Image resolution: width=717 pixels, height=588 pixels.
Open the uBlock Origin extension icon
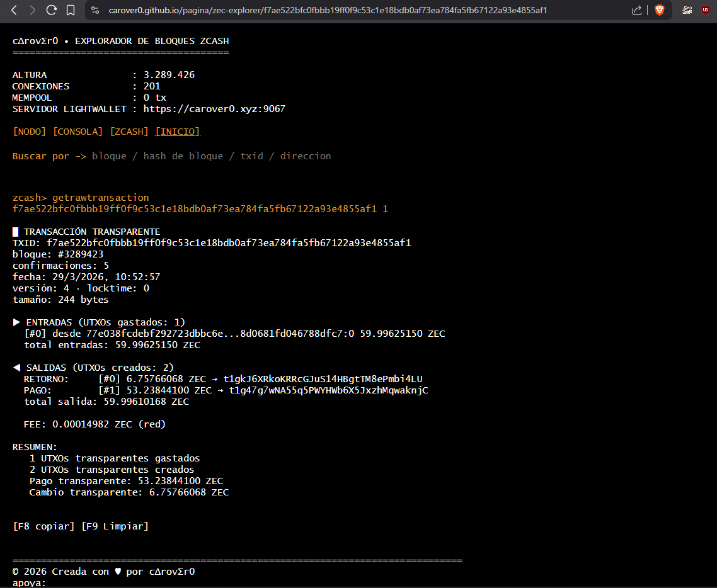pos(706,10)
